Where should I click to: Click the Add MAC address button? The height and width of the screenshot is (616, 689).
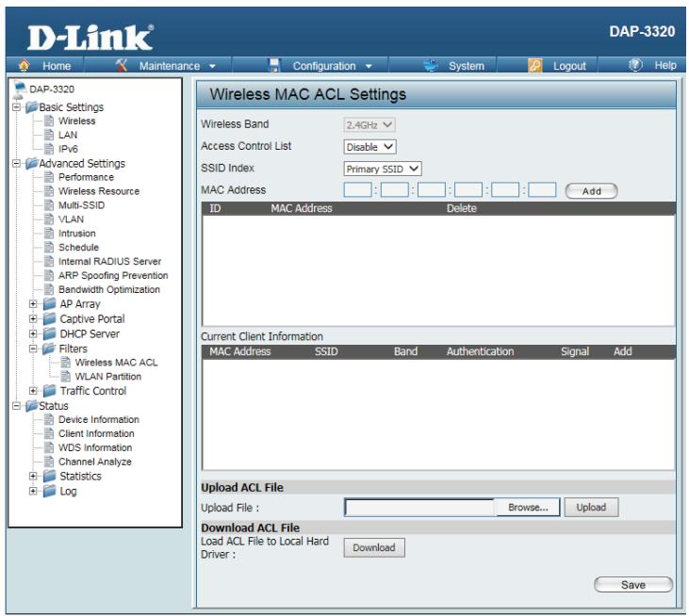click(x=591, y=191)
